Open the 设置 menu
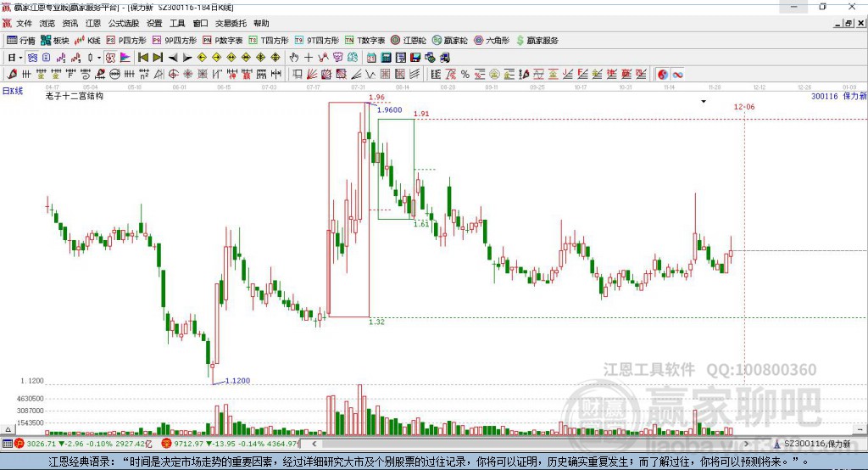The image size is (868, 470). pyautogui.click(x=154, y=23)
